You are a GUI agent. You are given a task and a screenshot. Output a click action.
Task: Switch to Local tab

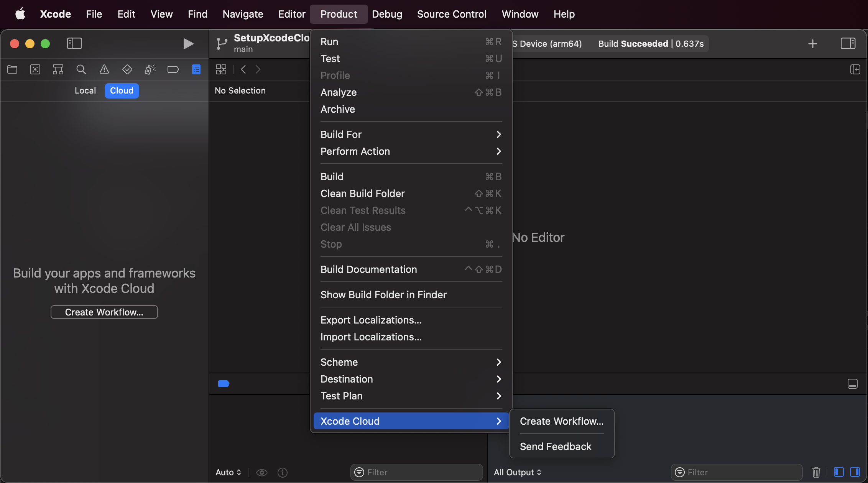pos(85,90)
